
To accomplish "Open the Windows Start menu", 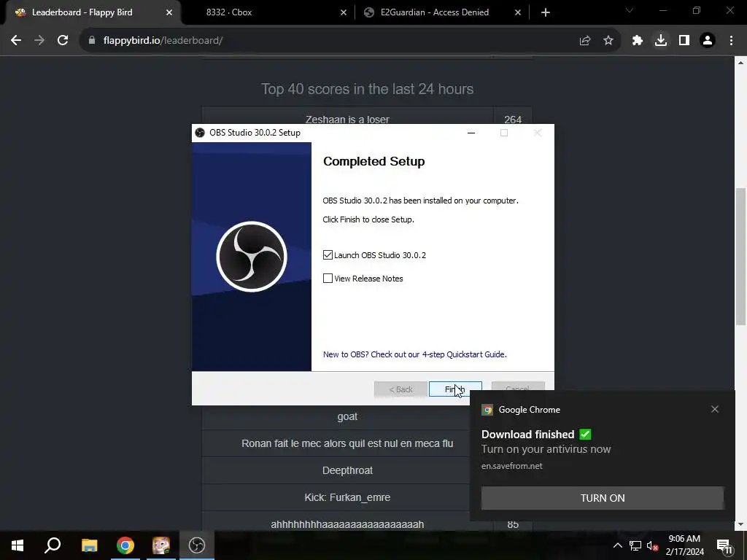I will tap(18, 545).
